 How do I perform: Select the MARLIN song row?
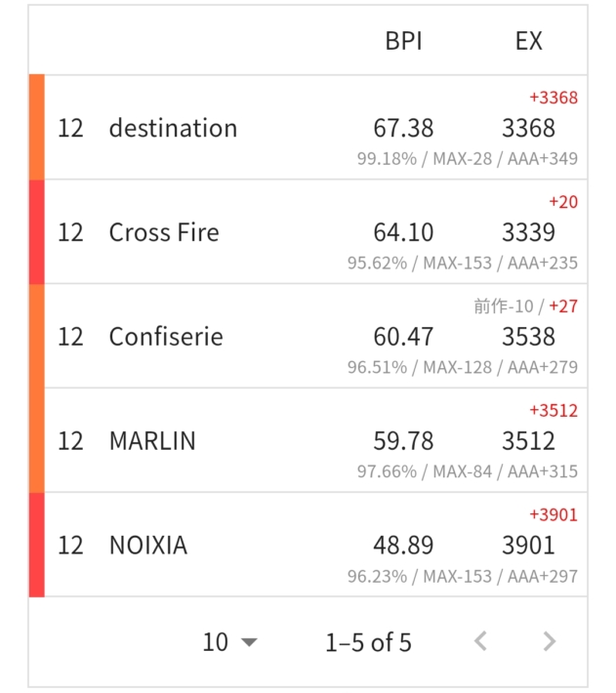(x=152, y=441)
